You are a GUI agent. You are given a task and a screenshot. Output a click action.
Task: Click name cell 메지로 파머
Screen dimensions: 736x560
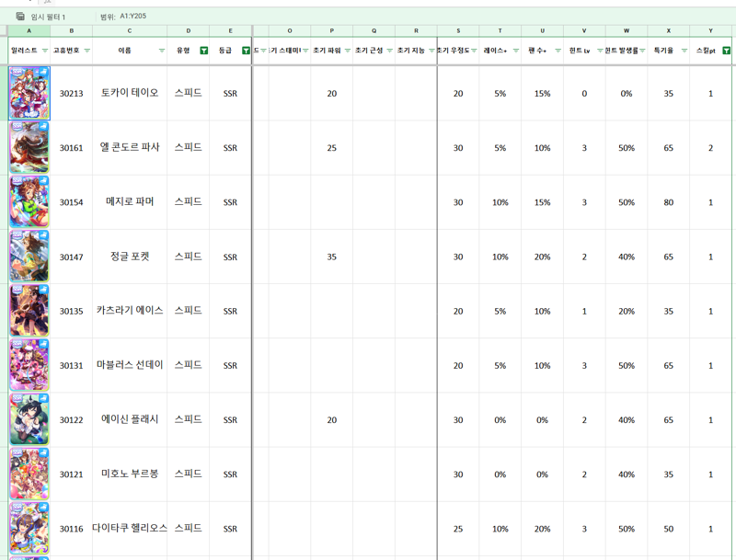click(x=130, y=201)
